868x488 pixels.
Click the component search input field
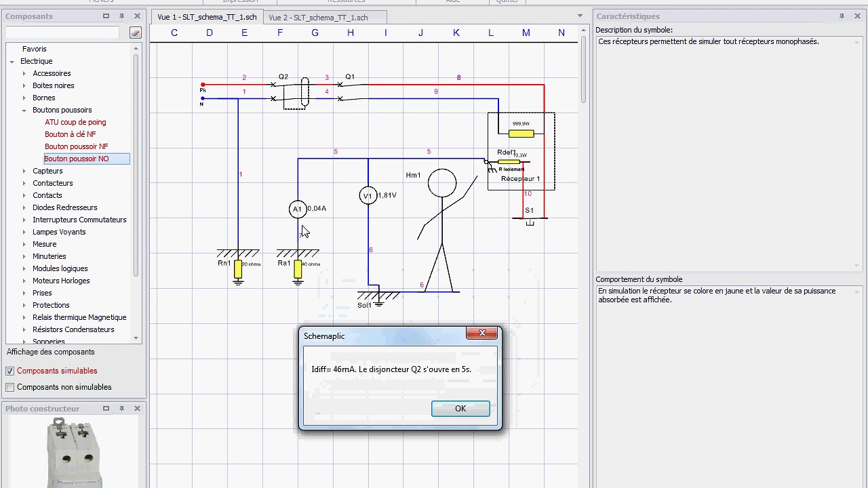pos(62,33)
